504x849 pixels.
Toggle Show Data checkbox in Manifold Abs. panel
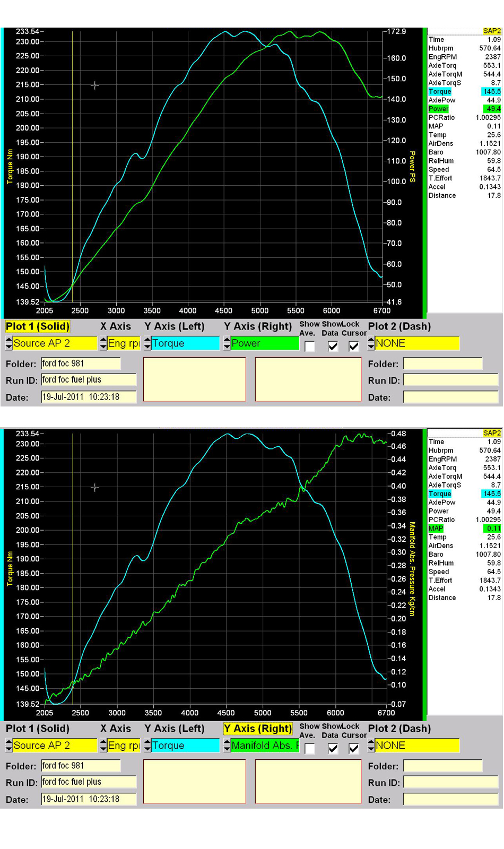[x=333, y=749]
